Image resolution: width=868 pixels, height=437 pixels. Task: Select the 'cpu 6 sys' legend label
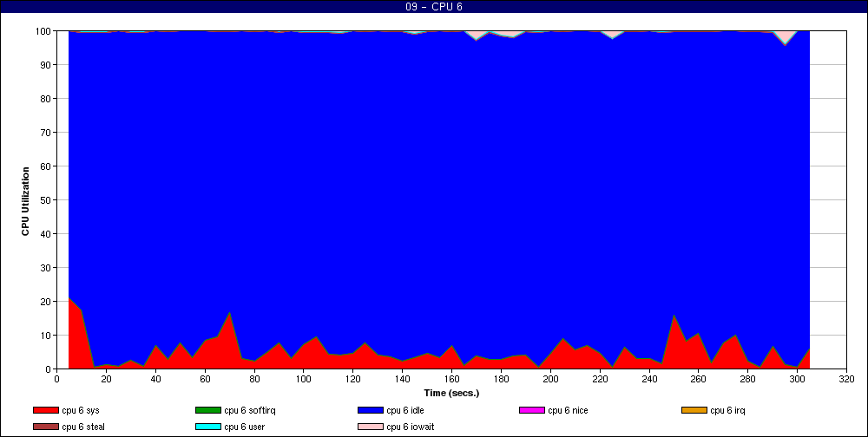click(x=81, y=410)
